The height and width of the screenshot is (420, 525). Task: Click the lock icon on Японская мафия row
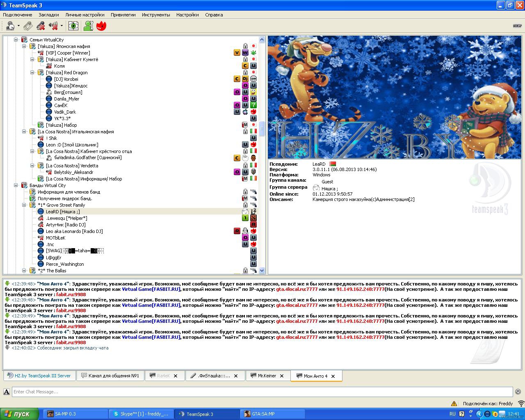pos(245,46)
